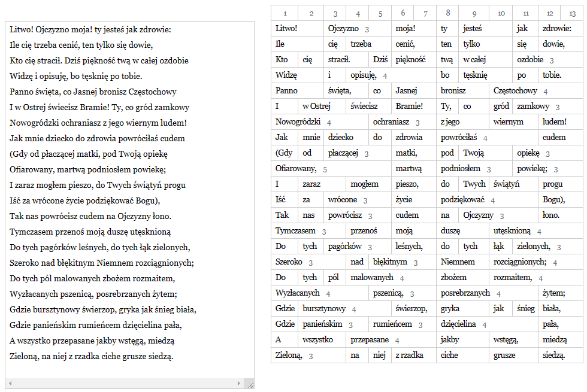Click the "ochraniasz" table cell
This screenshot has height=392, width=587.
coord(403,122)
